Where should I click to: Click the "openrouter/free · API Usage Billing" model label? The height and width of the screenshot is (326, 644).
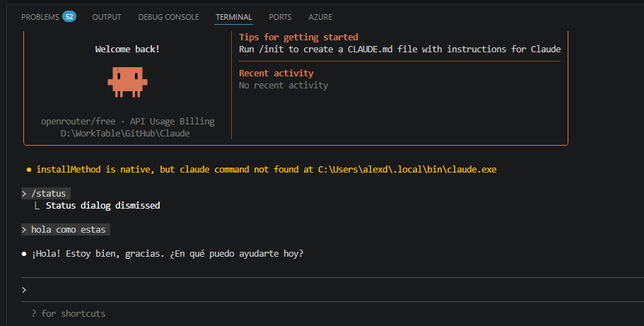[x=127, y=121]
